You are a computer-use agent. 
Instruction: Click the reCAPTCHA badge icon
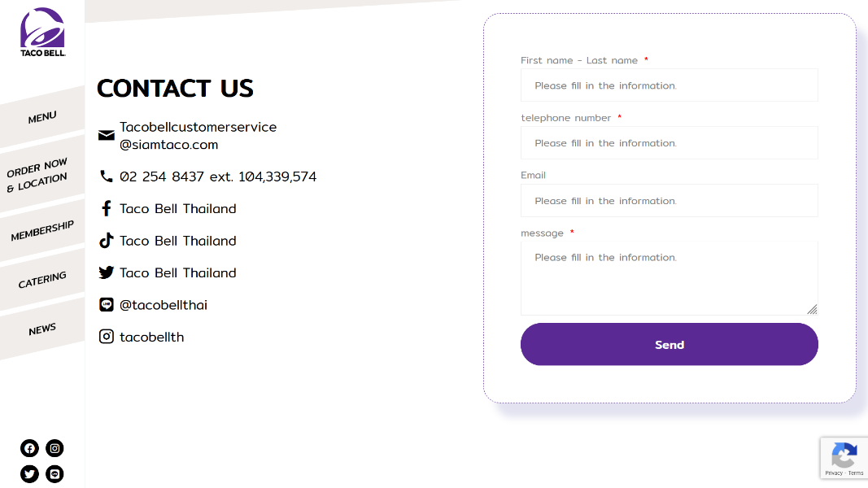tap(844, 455)
